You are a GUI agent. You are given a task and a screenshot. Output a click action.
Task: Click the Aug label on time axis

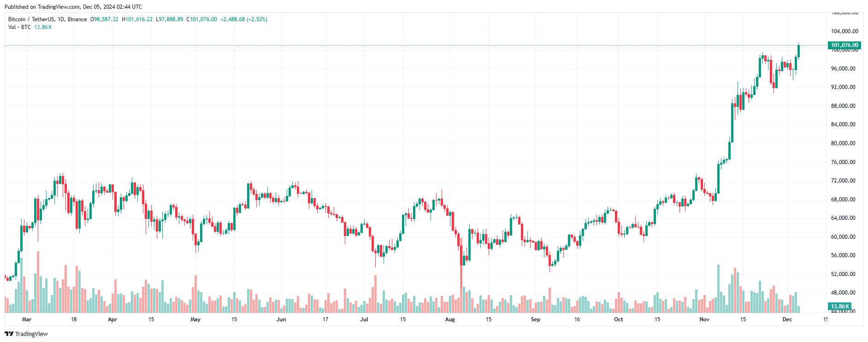click(450, 319)
